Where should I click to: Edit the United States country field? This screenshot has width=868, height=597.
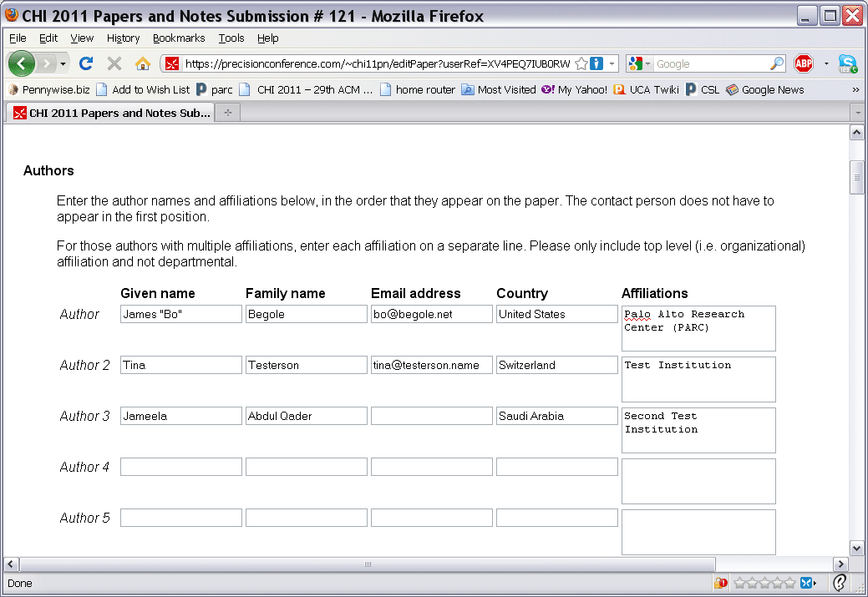557,314
